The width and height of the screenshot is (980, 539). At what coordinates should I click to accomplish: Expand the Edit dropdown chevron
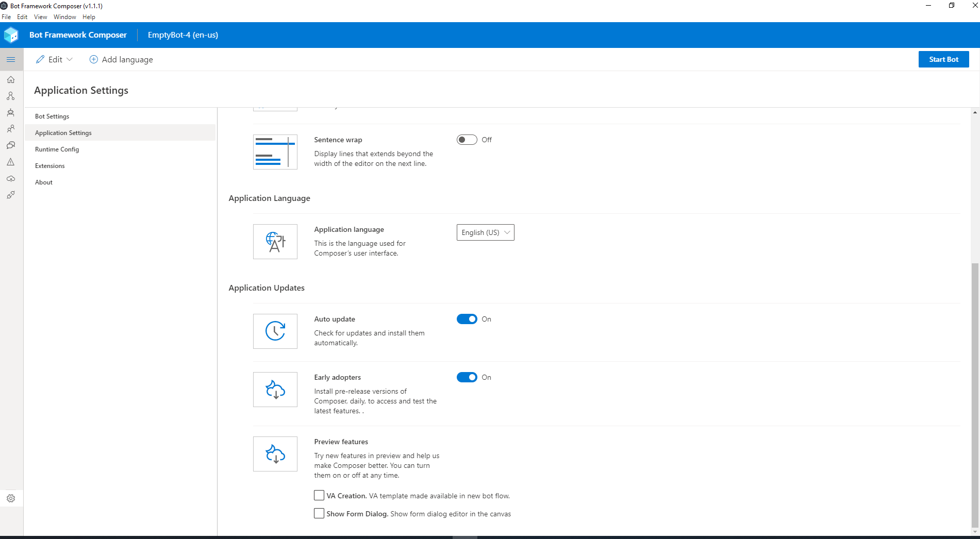70,59
